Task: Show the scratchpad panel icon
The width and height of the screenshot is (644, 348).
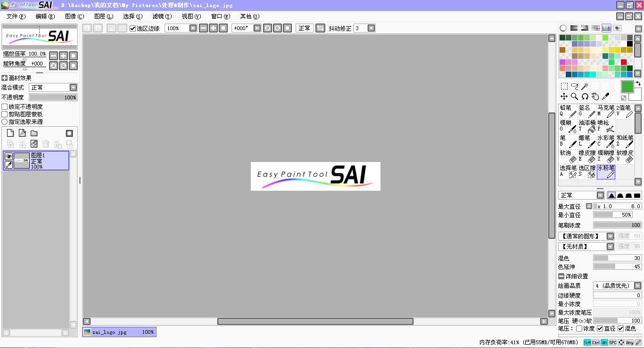Action: point(617,28)
